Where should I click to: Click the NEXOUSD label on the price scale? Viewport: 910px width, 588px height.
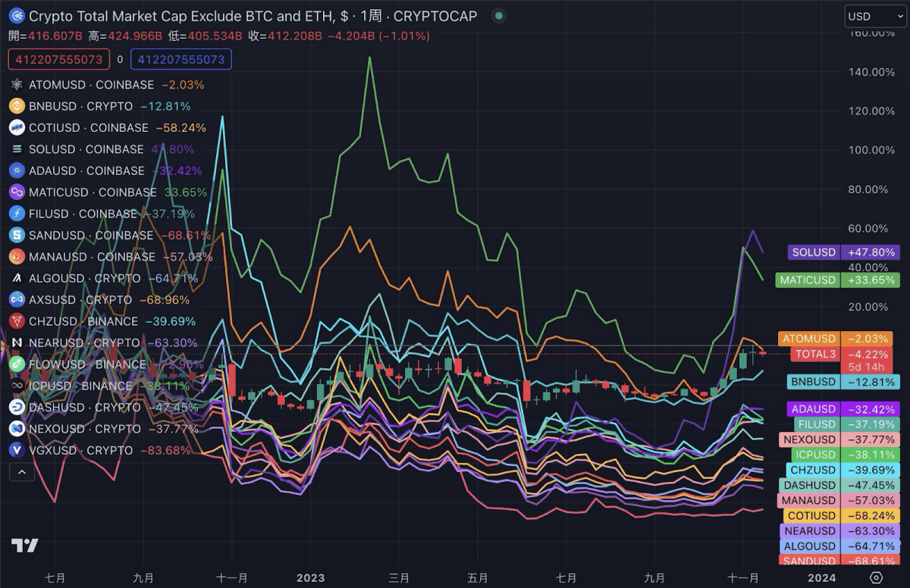click(x=809, y=439)
